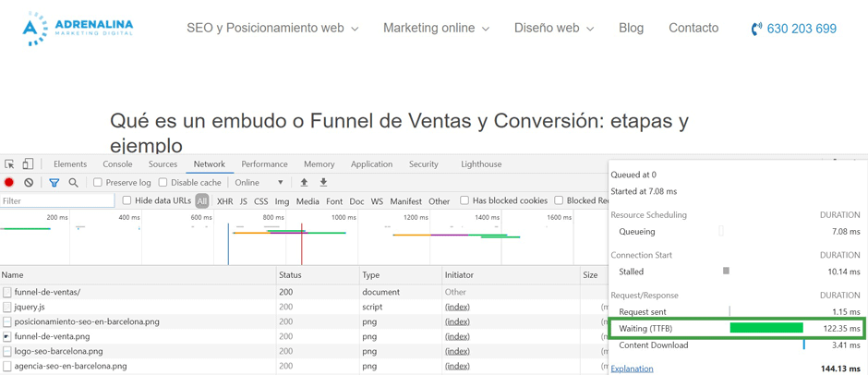Open the Sources tab
868x375 pixels.
point(163,164)
